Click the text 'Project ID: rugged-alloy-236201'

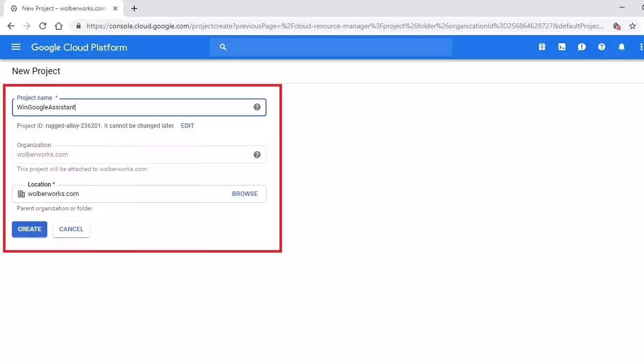tap(59, 126)
